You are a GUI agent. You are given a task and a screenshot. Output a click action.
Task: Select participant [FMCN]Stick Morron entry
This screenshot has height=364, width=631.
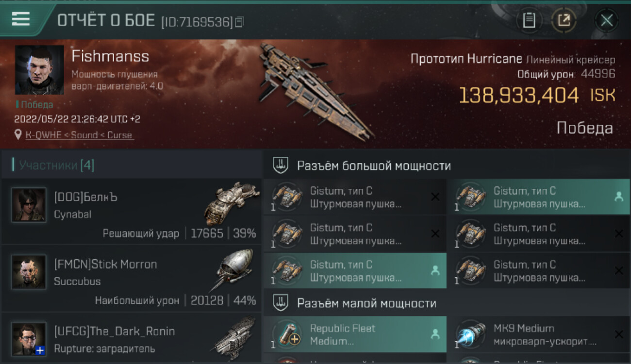point(132,279)
